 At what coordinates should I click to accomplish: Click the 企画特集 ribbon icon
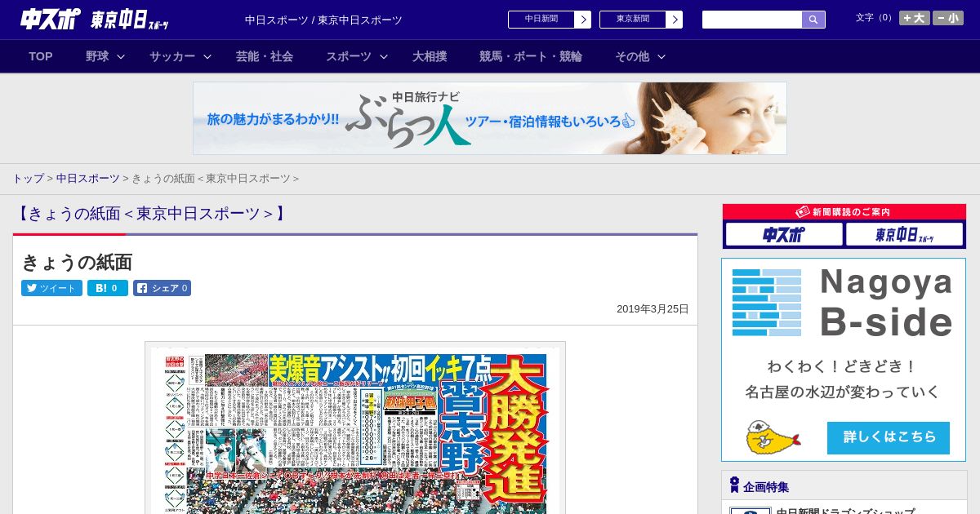(734, 485)
